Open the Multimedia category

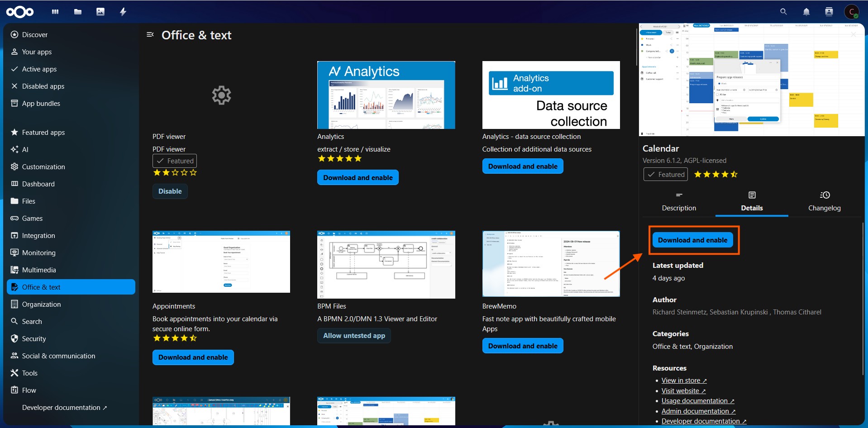tap(39, 270)
